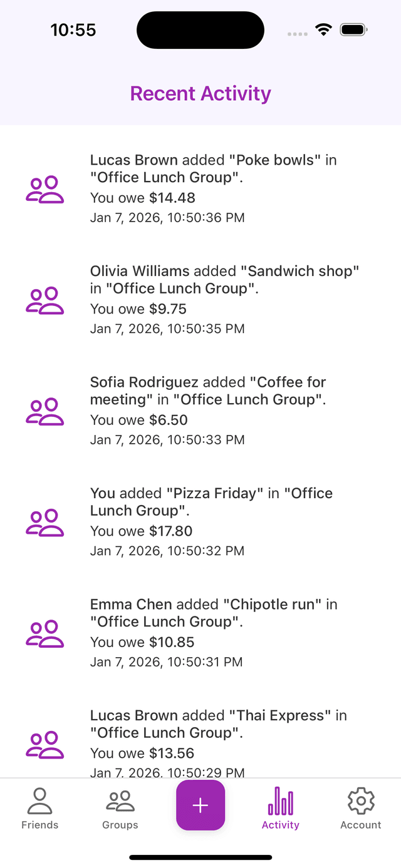Tap group icon beside Pizza Friday entry
This screenshot has height=868, width=401.
tap(44, 522)
